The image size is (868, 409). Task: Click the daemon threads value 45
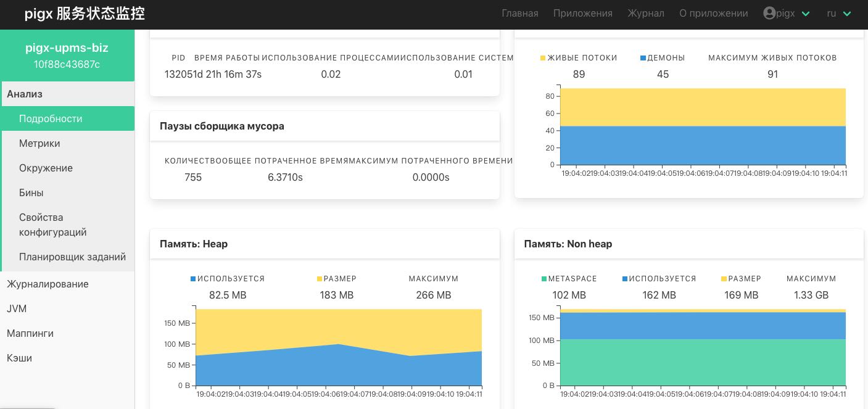point(663,74)
